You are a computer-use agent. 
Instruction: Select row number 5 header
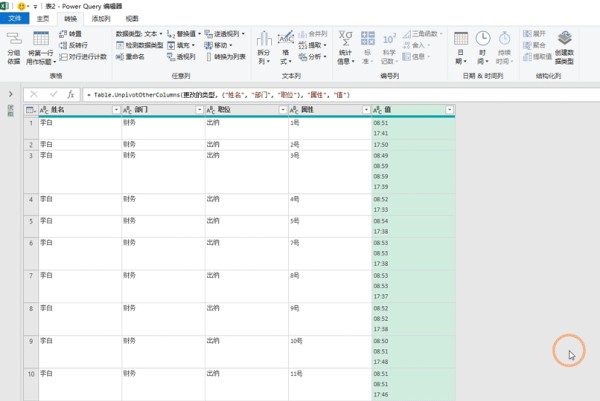pyautogui.click(x=31, y=227)
